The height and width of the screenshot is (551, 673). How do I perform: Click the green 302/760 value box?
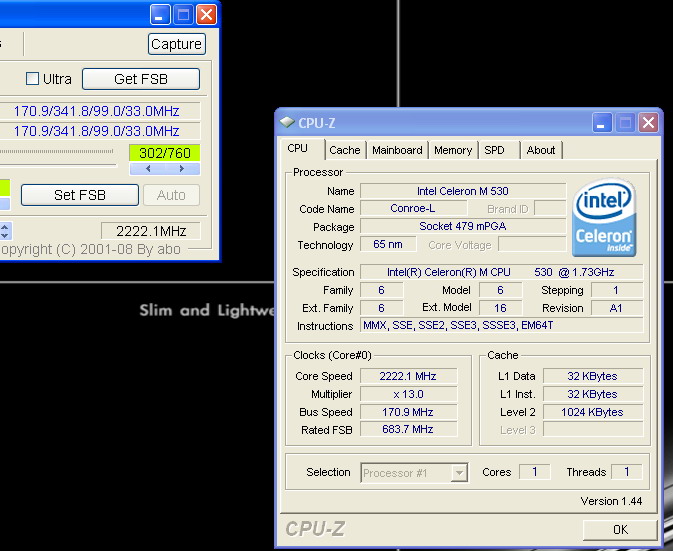165,153
